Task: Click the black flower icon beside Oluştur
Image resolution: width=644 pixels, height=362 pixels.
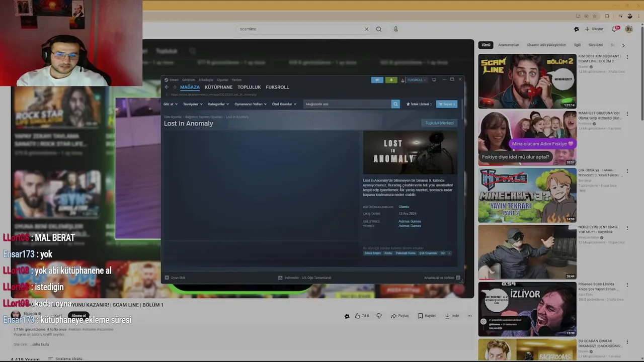Action: pos(577,29)
